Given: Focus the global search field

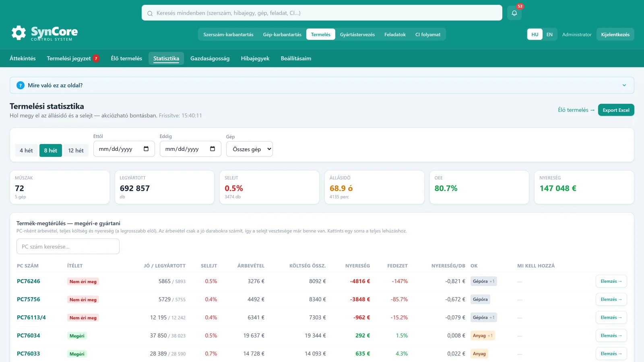Looking at the screenshot, I should pyautogui.click(x=322, y=13).
